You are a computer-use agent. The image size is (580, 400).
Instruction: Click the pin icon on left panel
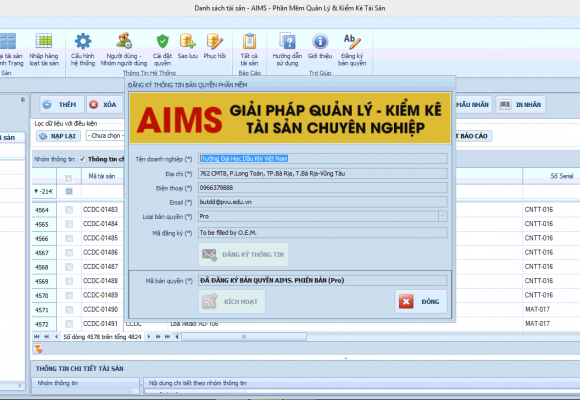(x=23, y=100)
